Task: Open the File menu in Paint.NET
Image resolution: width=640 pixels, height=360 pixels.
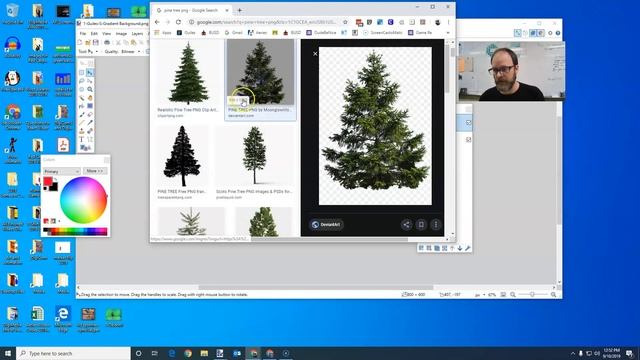Action: click(x=83, y=33)
